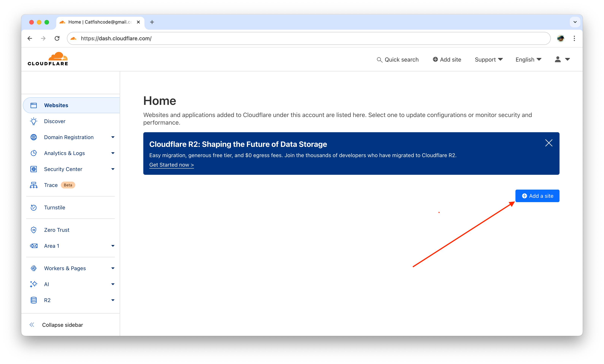Open the Support dropdown menu
This screenshot has width=604, height=364.
(489, 59)
